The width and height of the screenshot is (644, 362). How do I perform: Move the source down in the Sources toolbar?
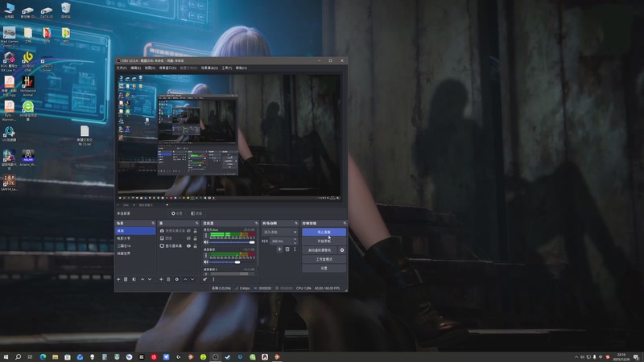192,279
